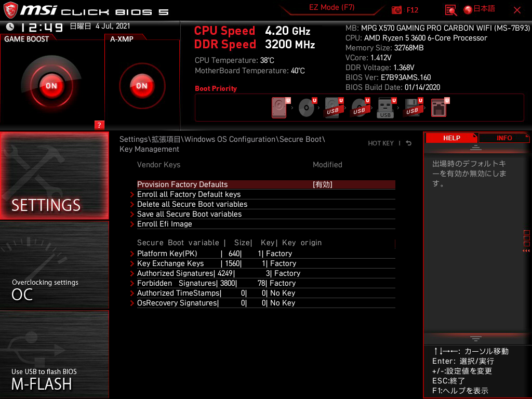Screen dimensions: 532x399
Task: Click the USB key boot device icon
Action: [387, 108]
